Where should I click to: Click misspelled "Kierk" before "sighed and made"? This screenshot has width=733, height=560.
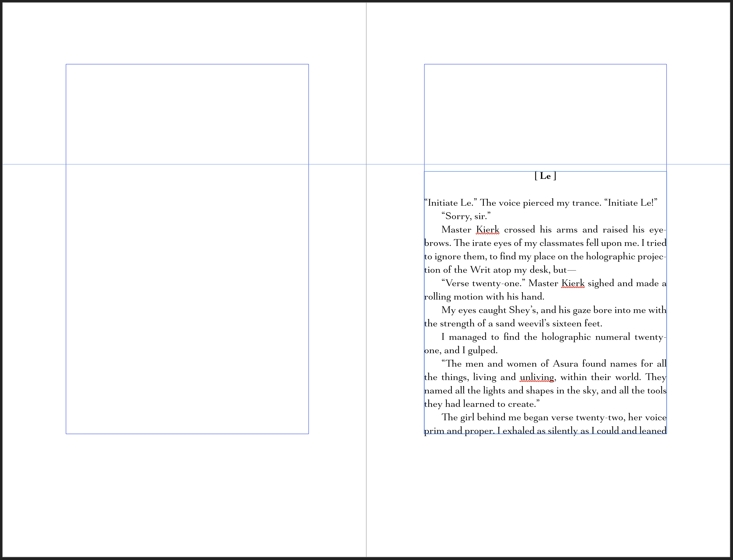(x=573, y=283)
